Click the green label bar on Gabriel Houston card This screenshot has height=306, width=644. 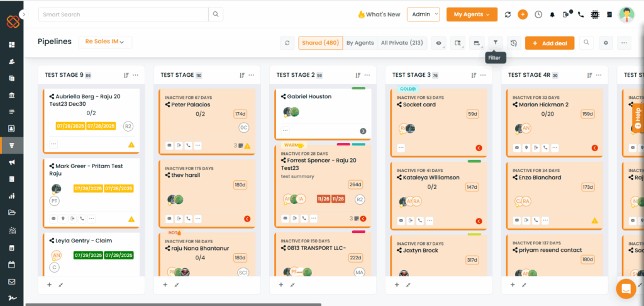pyautogui.click(x=358, y=88)
